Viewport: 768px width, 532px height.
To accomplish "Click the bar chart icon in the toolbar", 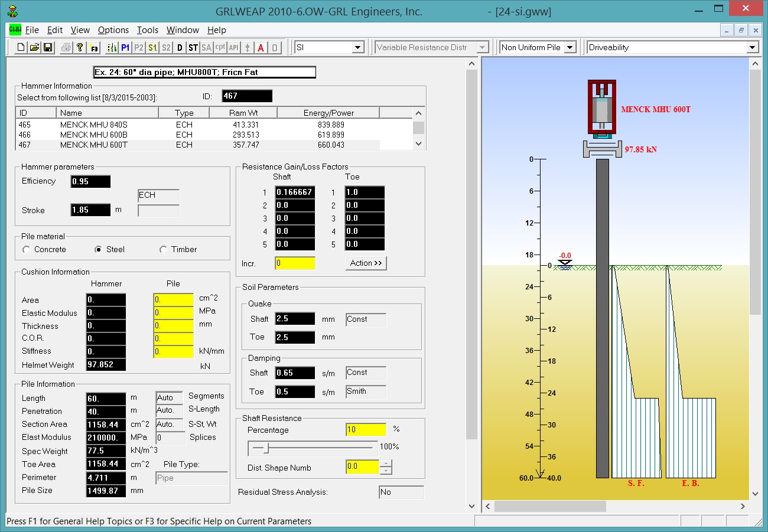I will 112,48.
